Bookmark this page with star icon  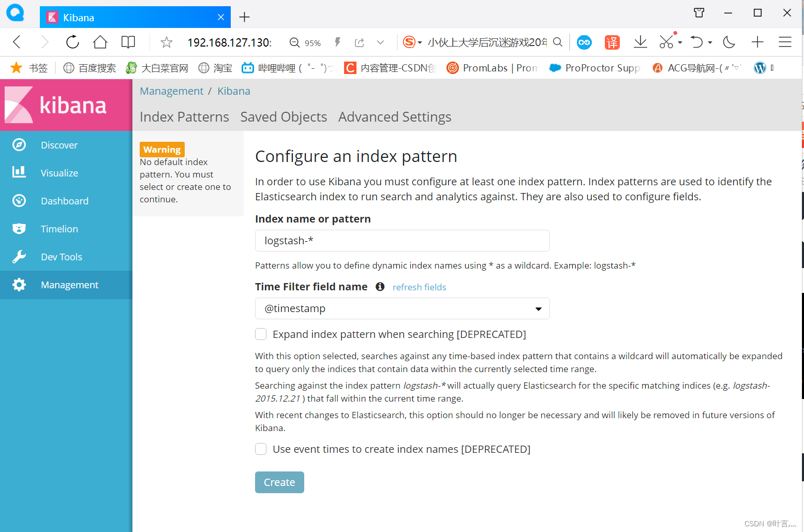[x=166, y=42]
